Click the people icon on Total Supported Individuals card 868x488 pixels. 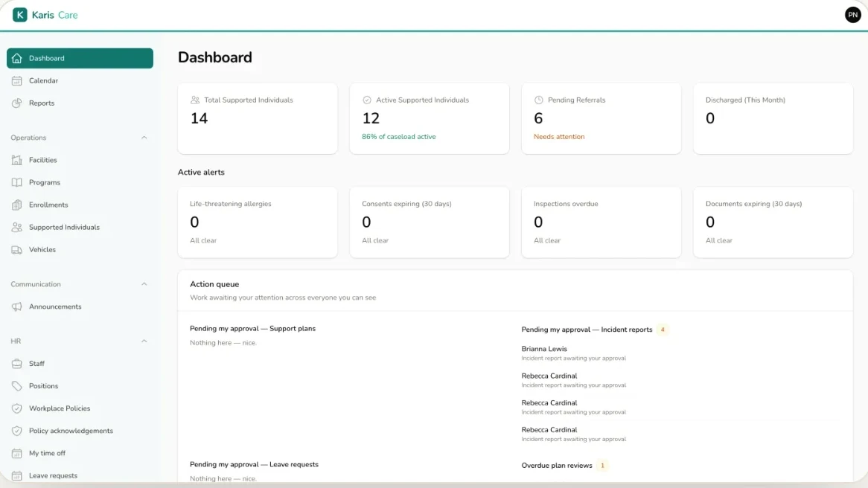[195, 100]
